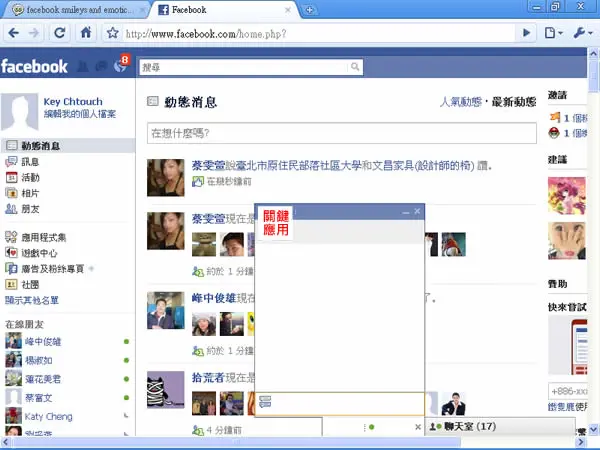Click the search magnifier icon
This screenshot has height=450, width=600.
[355, 67]
